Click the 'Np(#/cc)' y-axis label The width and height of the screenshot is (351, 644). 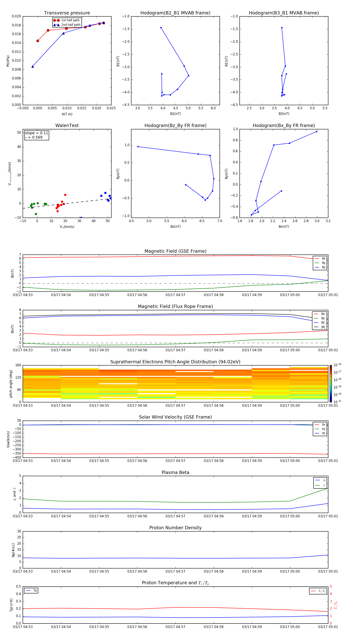click(x=13, y=550)
